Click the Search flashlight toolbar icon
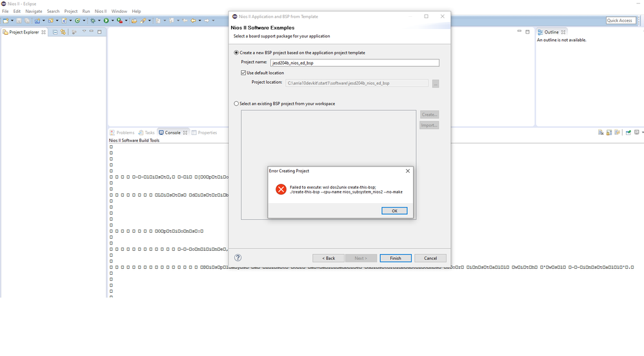The height and width of the screenshot is (356, 644). 143,21
